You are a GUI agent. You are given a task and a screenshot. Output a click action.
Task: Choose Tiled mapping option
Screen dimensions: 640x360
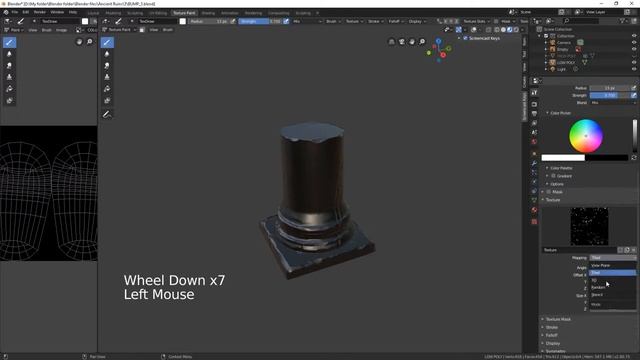612,273
